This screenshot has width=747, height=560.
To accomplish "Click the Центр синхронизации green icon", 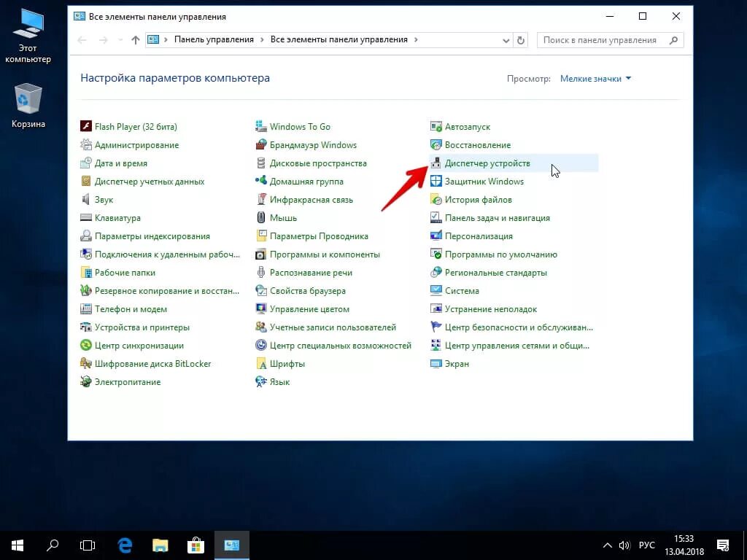I will [x=86, y=345].
